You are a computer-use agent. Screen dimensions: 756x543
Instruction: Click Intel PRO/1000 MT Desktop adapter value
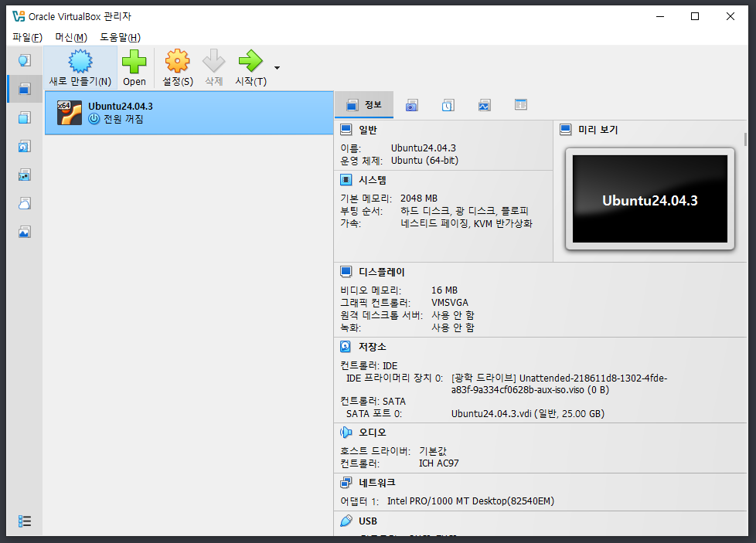point(471,501)
